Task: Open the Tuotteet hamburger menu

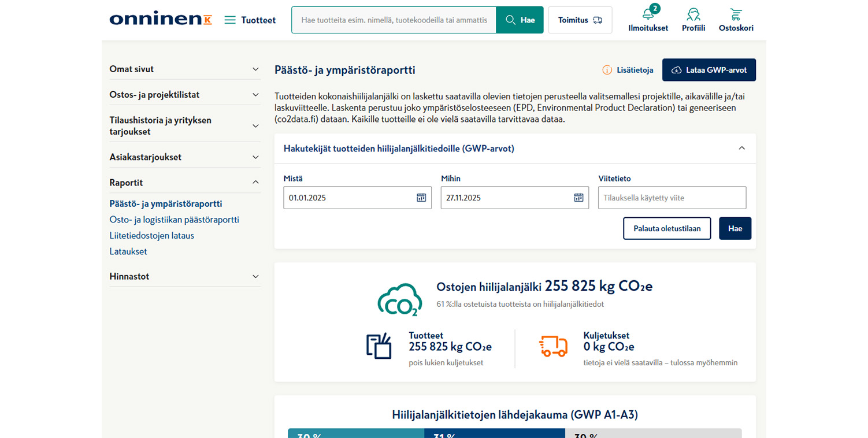Action: (x=250, y=20)
